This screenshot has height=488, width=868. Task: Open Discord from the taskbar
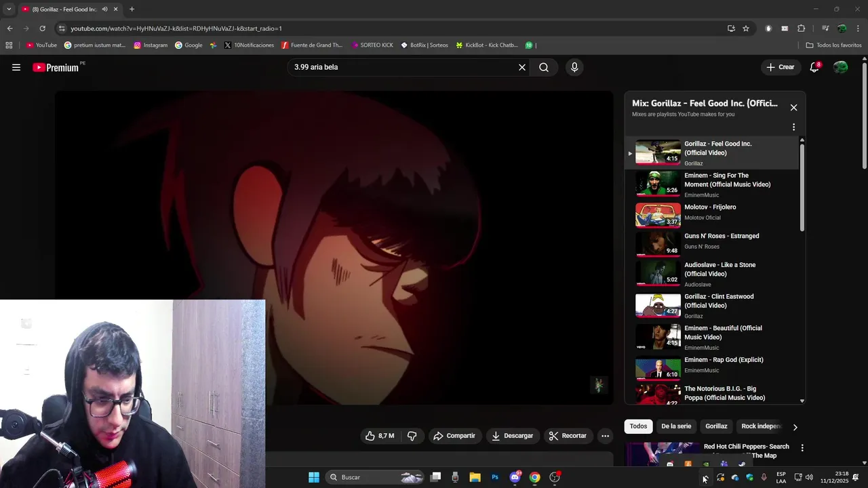click(515, 477)
